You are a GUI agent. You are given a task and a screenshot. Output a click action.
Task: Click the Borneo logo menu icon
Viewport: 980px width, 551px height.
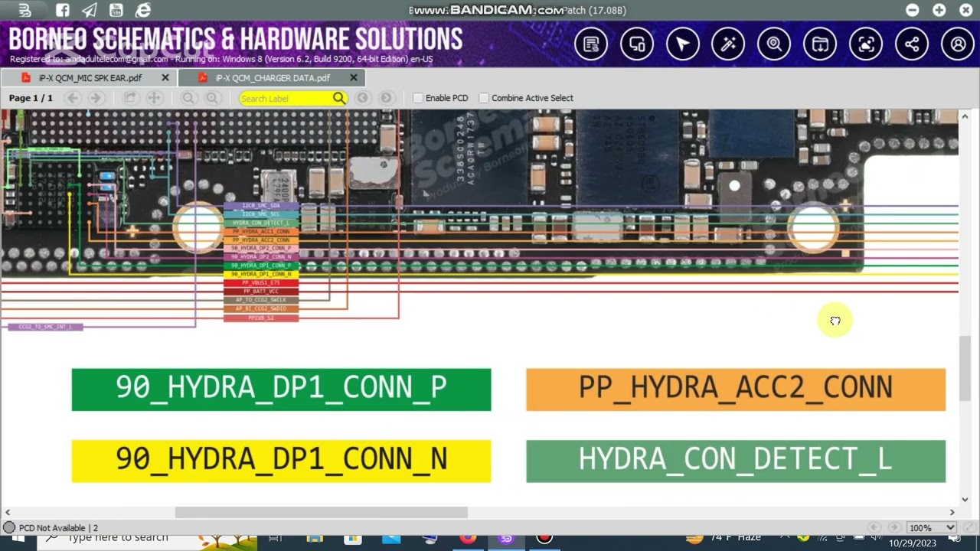coord(24,11)
